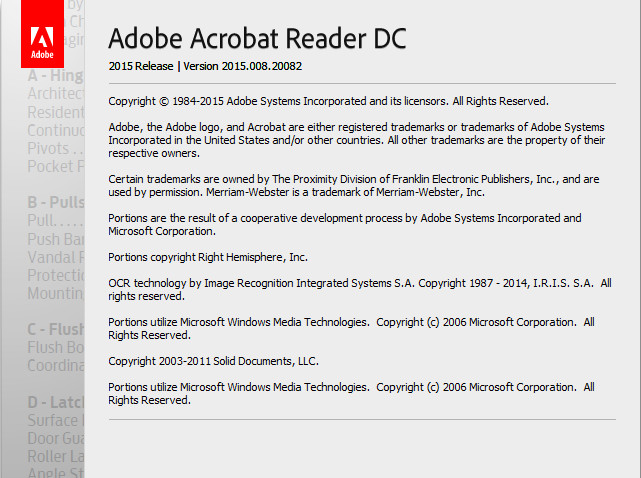The image size is (641, 478).
Task: Click the OCR technology by Image Recognition paragraph
Action: click(360, 289)
